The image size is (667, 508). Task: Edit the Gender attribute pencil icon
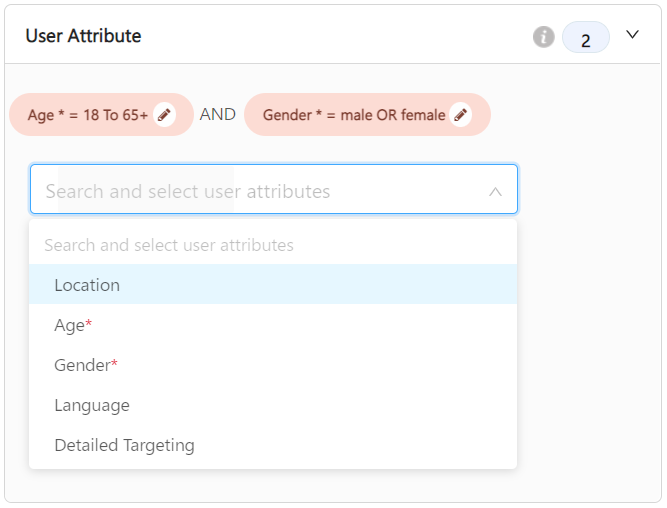point(460,114)
